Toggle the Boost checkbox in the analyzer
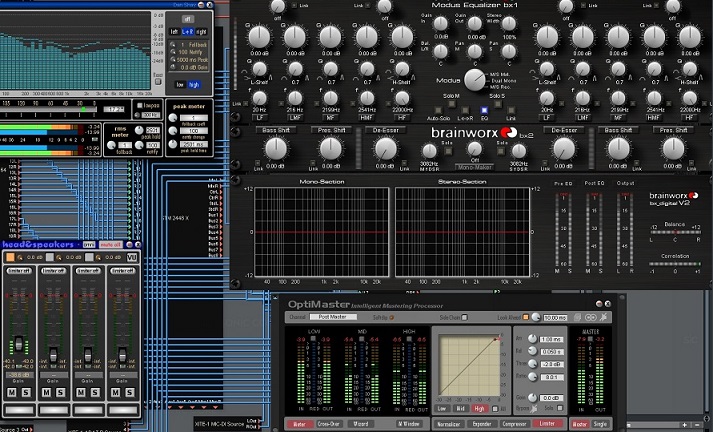This screenshot has width=713, height=432. pyautogui.click(x=158, y=81)
